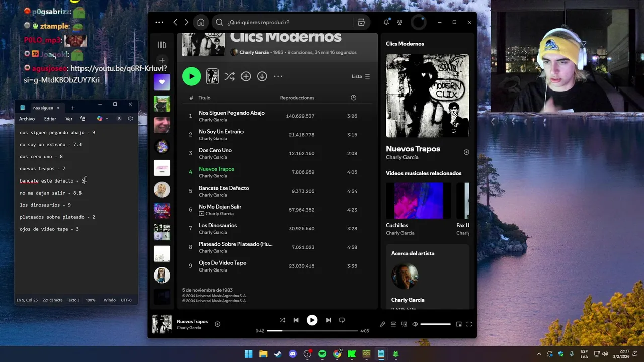
Task: Skip to previous track
Action: point(296,320)
